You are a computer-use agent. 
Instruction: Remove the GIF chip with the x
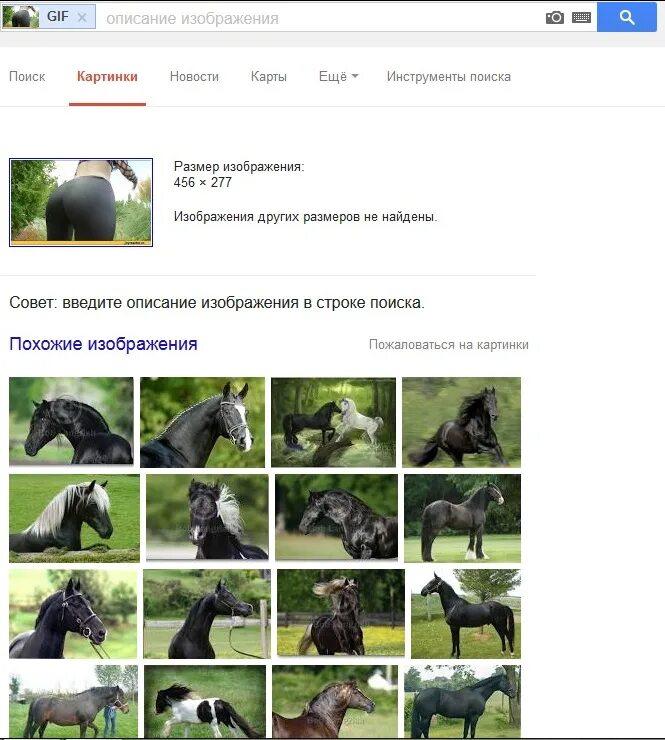pos(82,17)
